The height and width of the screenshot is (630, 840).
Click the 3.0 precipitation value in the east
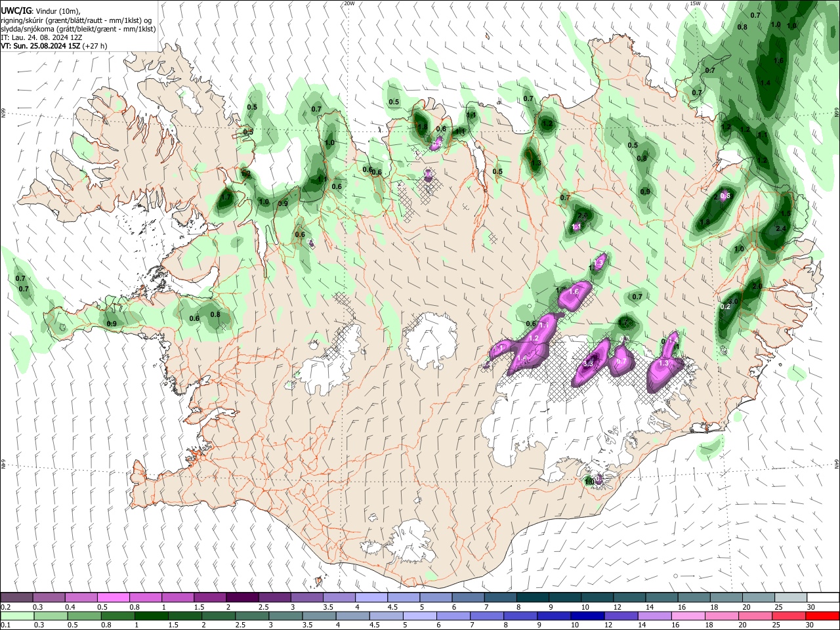734,301
